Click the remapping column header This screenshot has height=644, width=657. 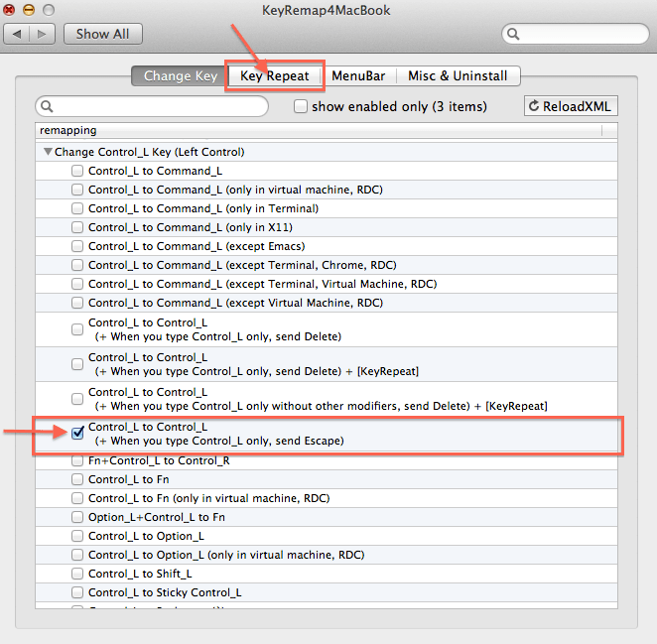[318, 130]
